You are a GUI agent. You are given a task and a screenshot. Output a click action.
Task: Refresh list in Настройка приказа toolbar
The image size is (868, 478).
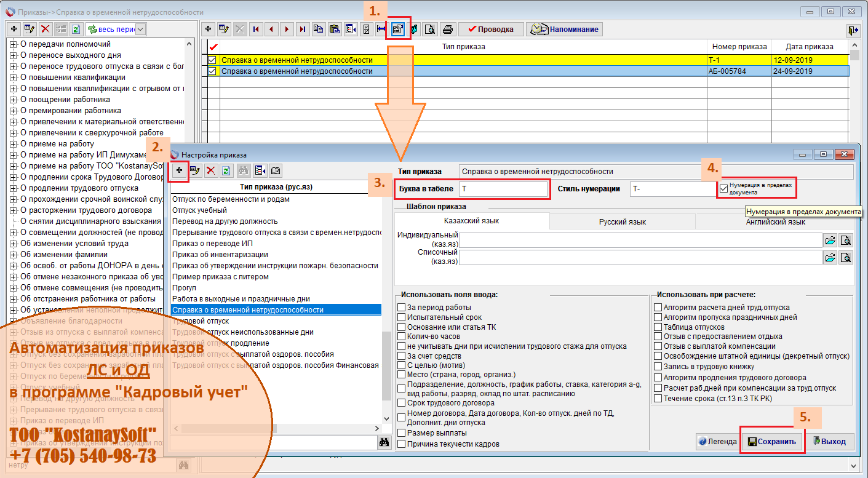pyautogui.click(x=226, y=170)
